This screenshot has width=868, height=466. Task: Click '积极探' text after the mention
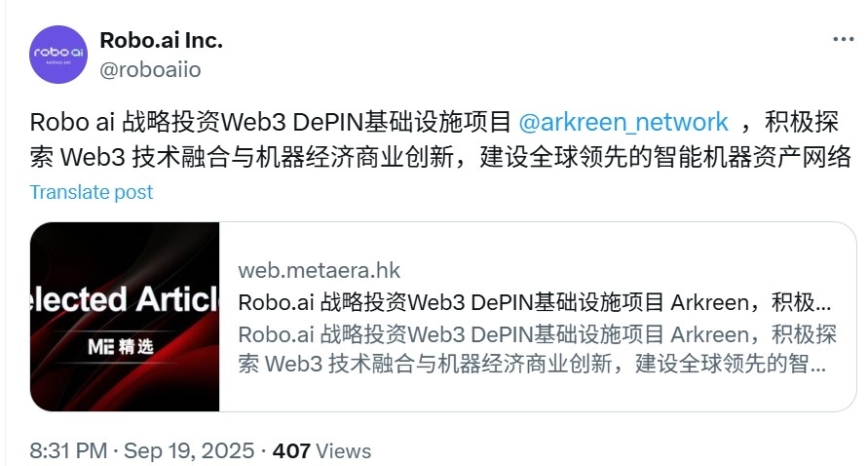point(802,123)
